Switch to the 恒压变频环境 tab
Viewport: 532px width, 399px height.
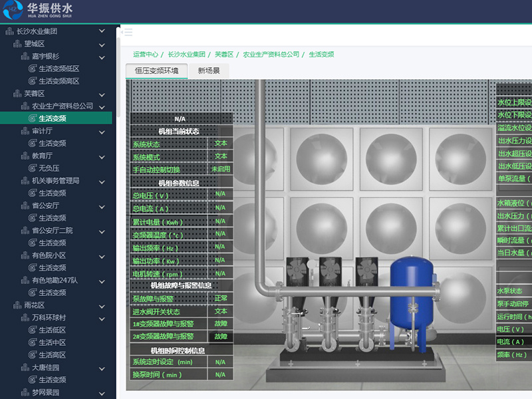156,71
